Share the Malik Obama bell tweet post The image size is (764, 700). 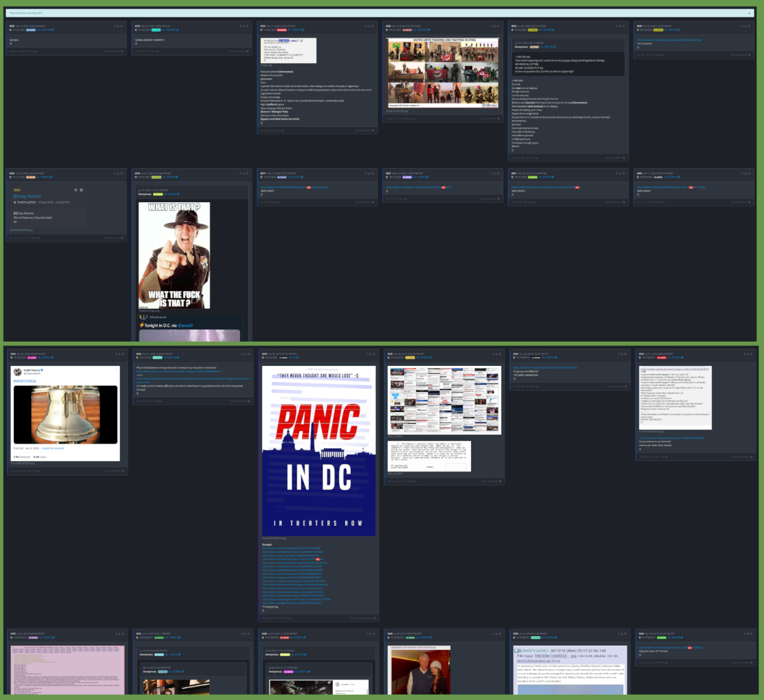click(117, 354)
